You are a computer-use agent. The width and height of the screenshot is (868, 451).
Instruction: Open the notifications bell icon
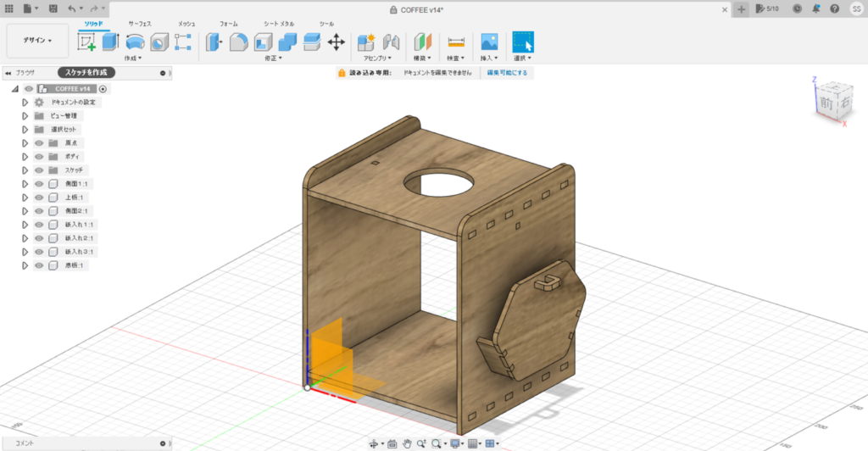point(815,8)
